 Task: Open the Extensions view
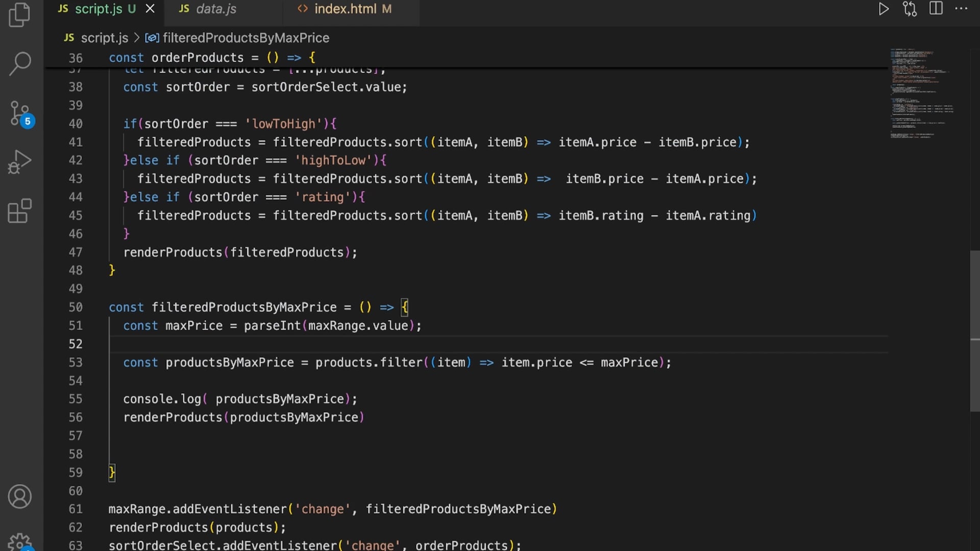point(20,211)
